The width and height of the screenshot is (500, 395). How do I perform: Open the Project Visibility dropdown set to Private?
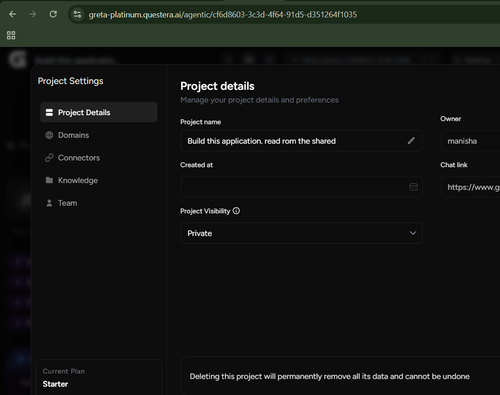click(301, 233)
